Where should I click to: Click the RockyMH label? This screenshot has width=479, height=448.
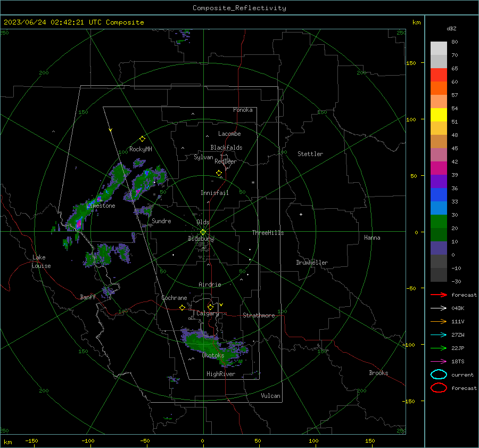click(x=141, y=149)
